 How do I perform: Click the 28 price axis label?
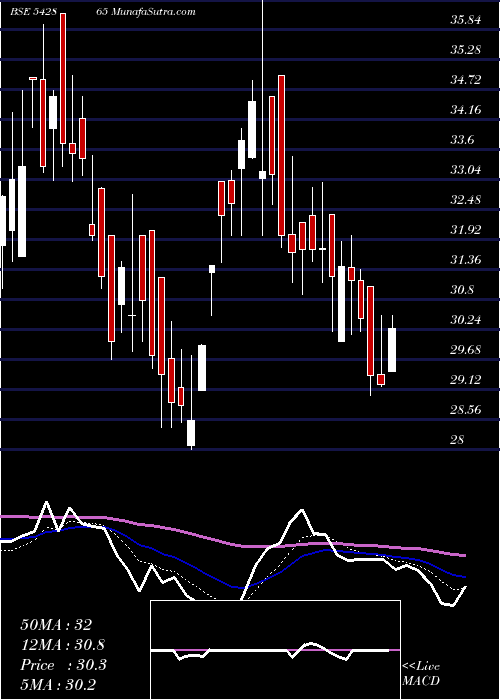point(458,440)
